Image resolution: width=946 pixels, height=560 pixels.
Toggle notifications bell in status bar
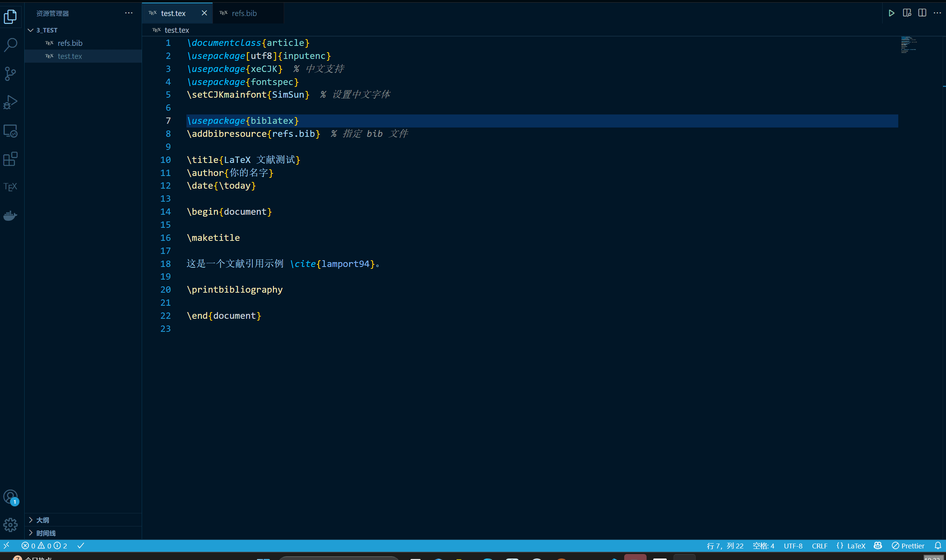point(938,546)
